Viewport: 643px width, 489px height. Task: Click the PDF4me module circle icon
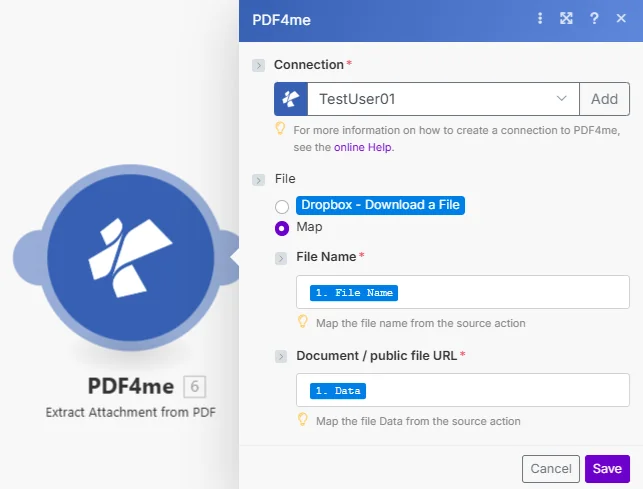coord(130,258)
